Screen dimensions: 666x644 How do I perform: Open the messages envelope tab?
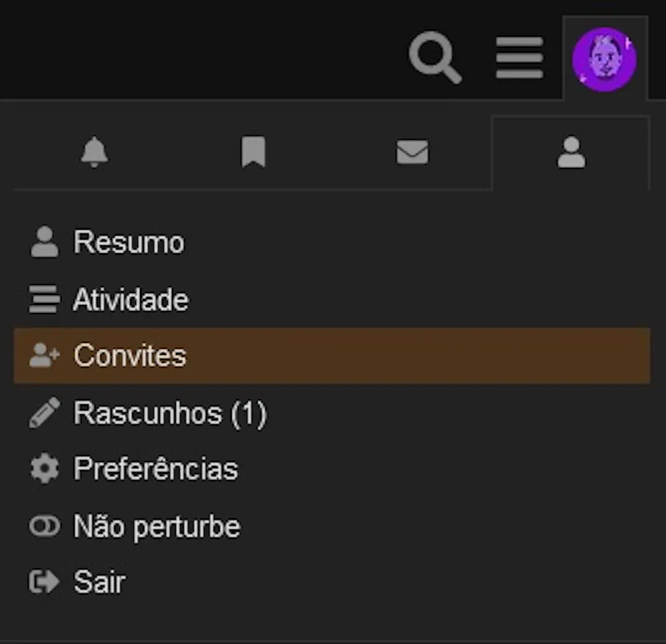[x=412, y=153]
